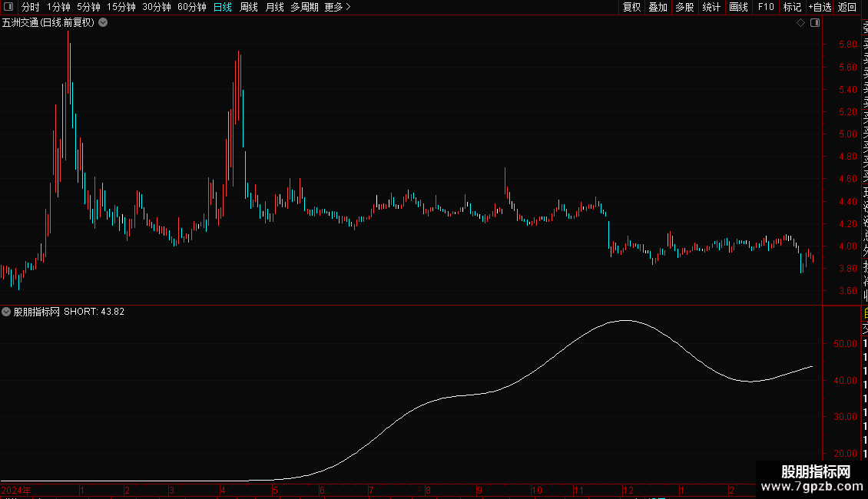
Task: Click the 叠加 overlay button
Action: coord(658,7)
